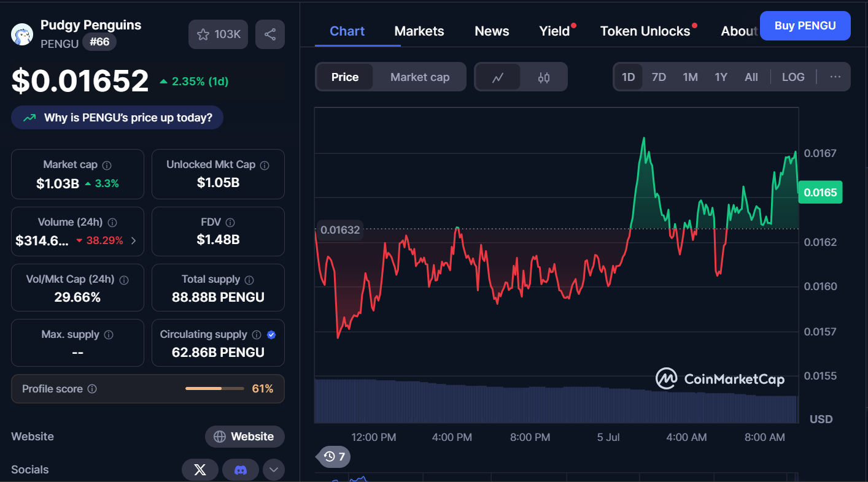Screen dimensions: 868x482
Task: Open the X (Twitter) social link
Action: (x=200, y=470)
